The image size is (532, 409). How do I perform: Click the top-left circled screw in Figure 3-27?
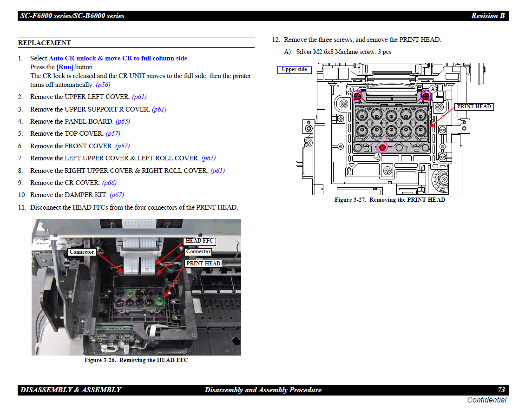pos(357,96)
